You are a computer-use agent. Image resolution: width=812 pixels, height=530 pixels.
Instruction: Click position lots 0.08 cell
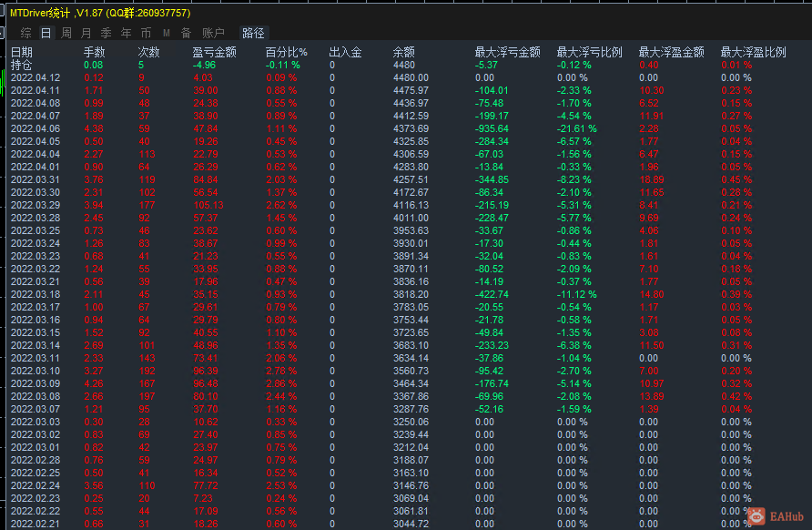pyautogui.click(x=94, y=66)
